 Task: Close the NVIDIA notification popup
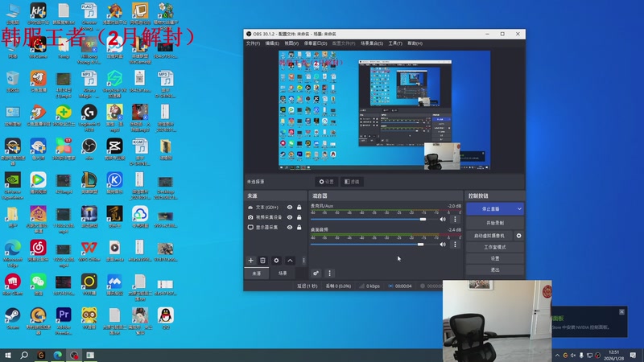(621, 312)
